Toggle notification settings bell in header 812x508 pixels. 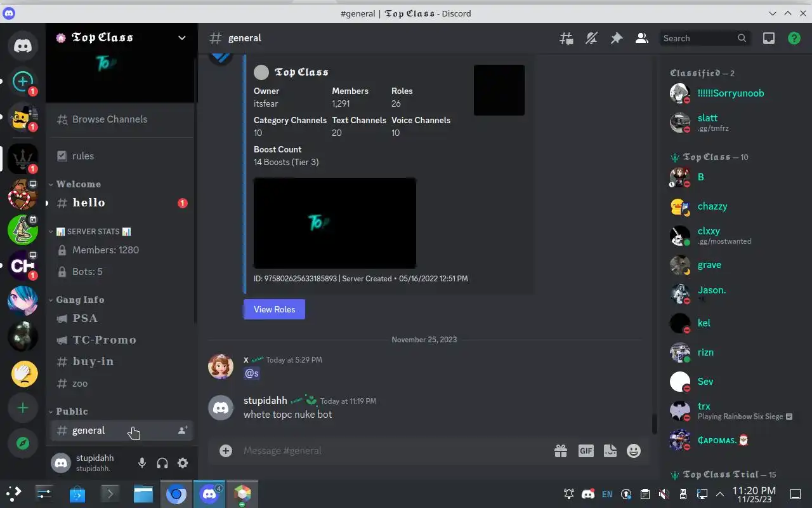click(x=591, y=38)
